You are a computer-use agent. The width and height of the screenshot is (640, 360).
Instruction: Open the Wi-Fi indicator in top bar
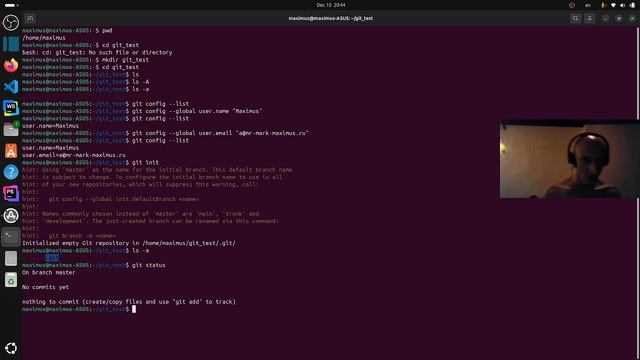(613, 5)
